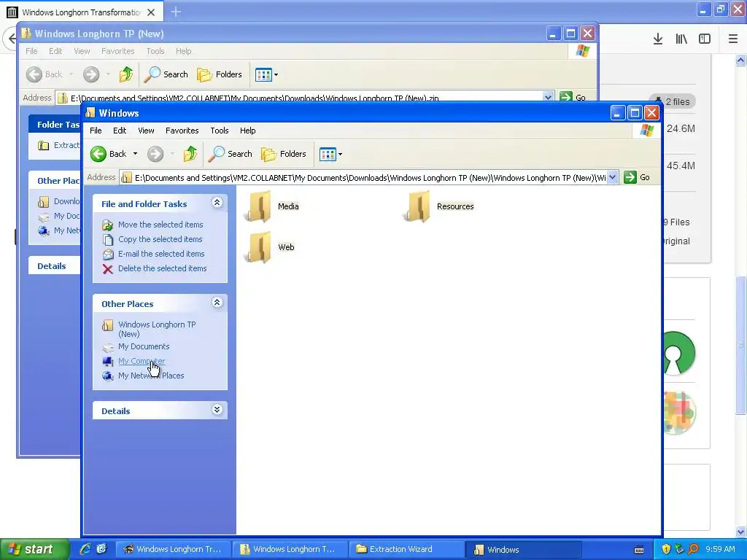This screenshot has width=747, height=560.
Task: Expand the Details panel
Action: pos(217,410)
